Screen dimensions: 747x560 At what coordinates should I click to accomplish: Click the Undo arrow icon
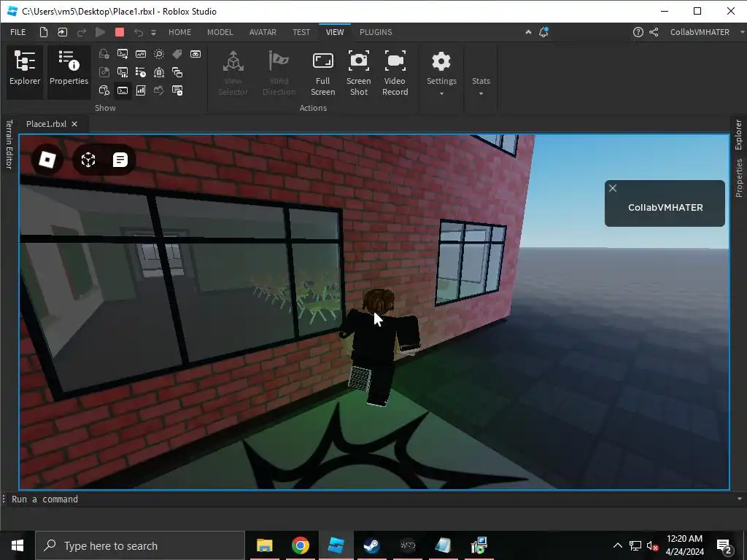pos(138,32)
